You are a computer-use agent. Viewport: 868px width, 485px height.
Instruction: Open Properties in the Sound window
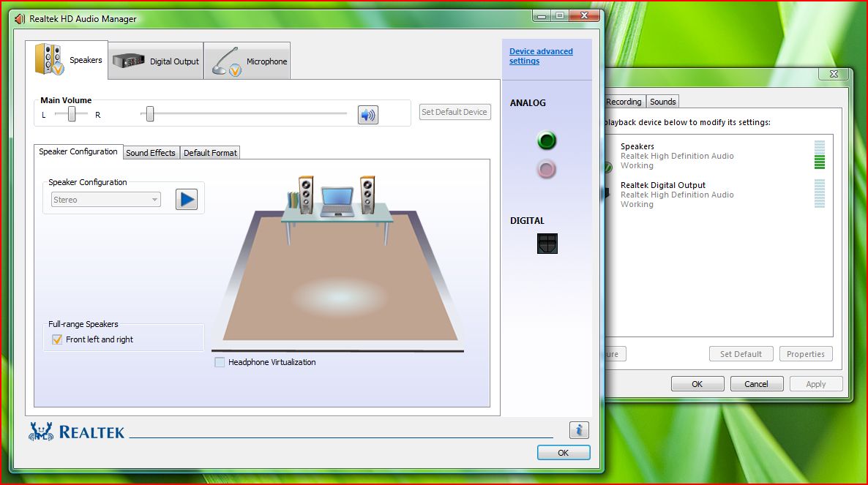(806, 354)
